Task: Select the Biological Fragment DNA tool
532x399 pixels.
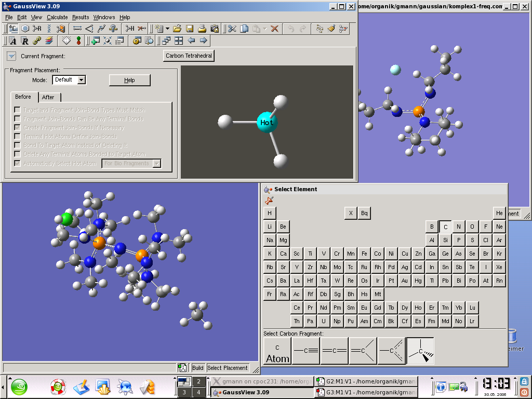Action: coord(49,29)
